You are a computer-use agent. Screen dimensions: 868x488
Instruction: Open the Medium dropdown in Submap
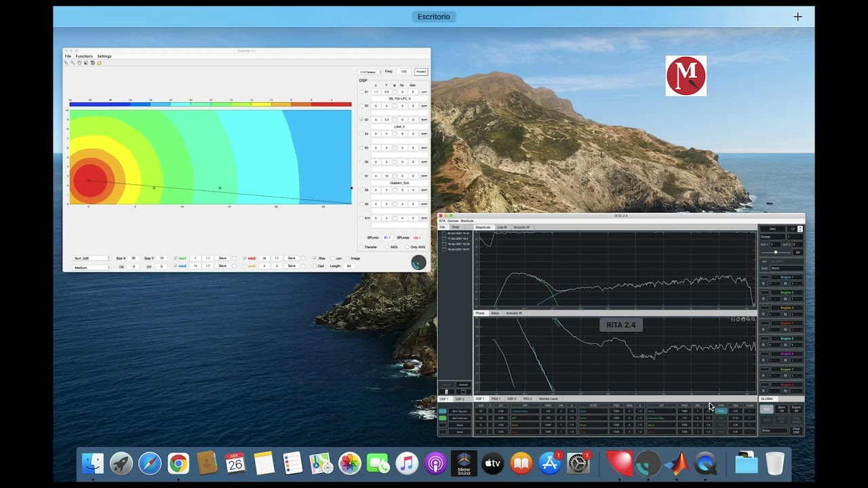pos(92,266)
